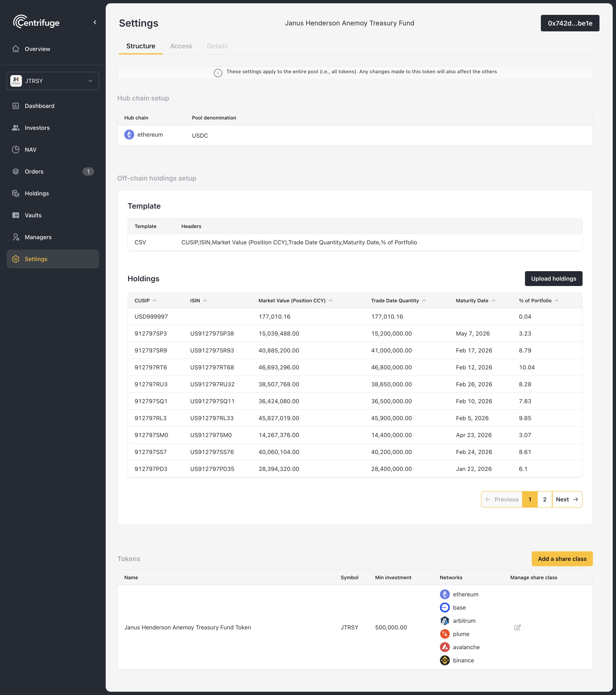The image size is (616, 695).
Task: Click the info icon in the banner
Action: pos(218,73)
